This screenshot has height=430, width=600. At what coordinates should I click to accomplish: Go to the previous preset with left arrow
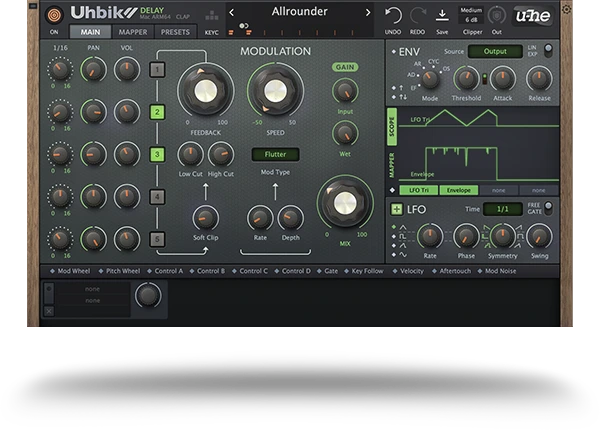coord(232,13)
